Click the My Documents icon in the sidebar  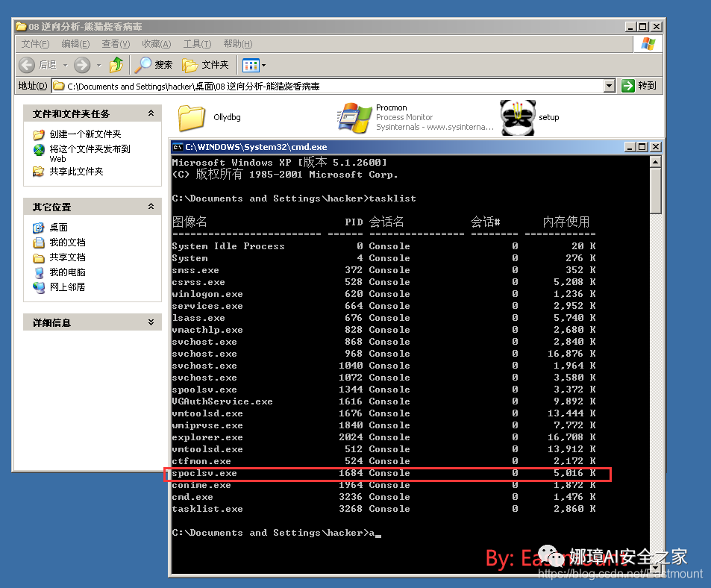tap(39, 243)
